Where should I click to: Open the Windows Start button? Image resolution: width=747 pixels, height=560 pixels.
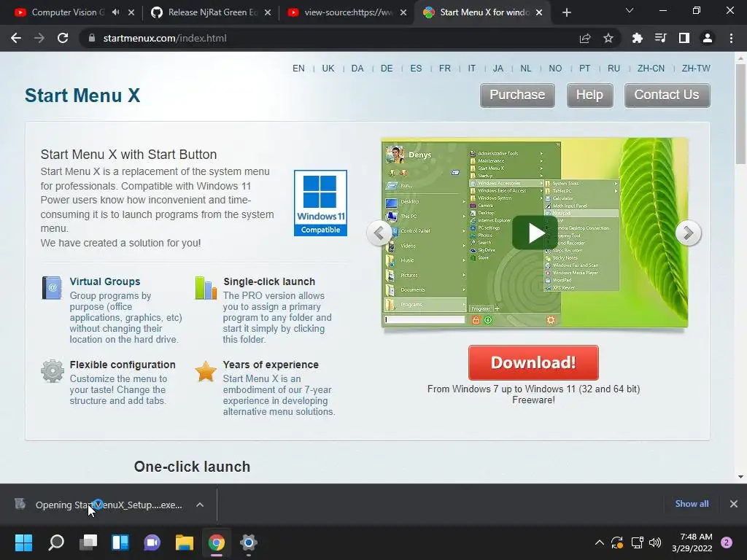pyautogui.click(x=23, y=542)
